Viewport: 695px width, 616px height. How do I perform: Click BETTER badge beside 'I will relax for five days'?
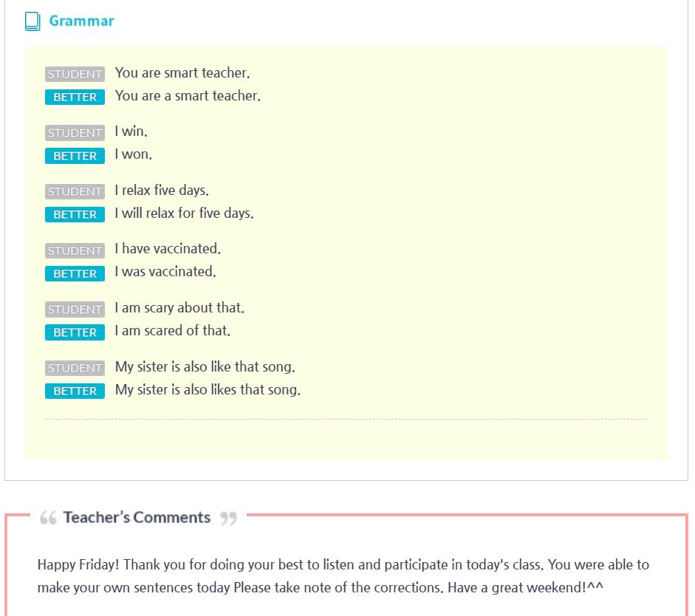75,214
